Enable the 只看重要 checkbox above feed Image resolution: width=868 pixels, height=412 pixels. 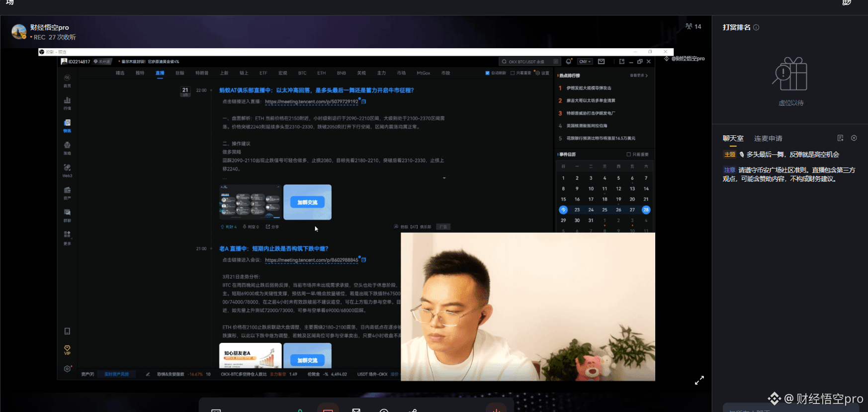point(513,73)
